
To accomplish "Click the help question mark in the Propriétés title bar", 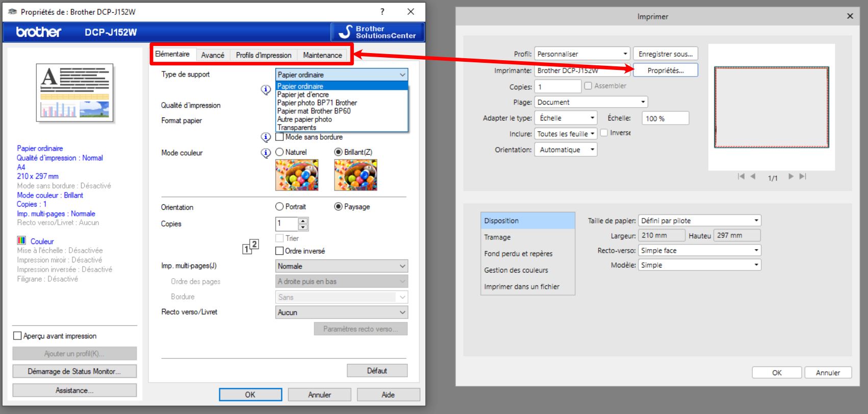I will (382, 11).
